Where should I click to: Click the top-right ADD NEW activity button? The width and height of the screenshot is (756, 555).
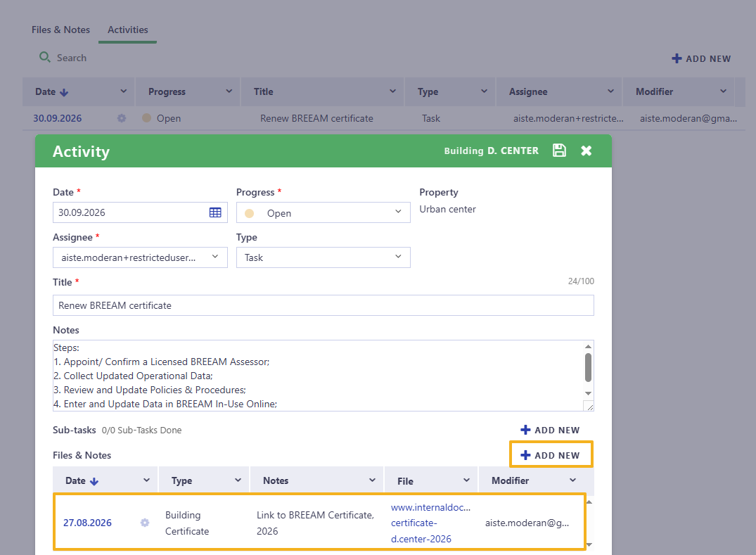(x=702, y=58)
